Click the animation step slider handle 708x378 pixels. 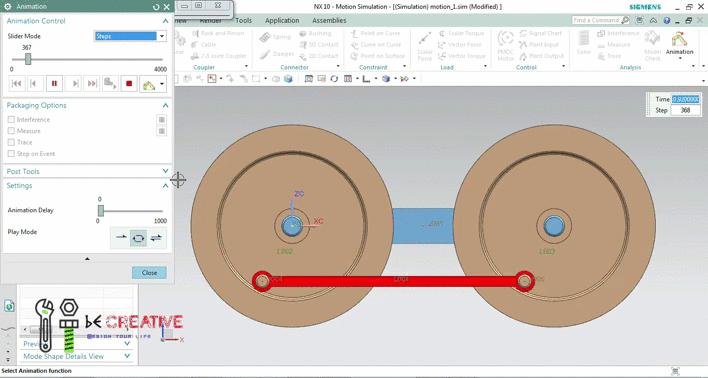pos(28,59)
